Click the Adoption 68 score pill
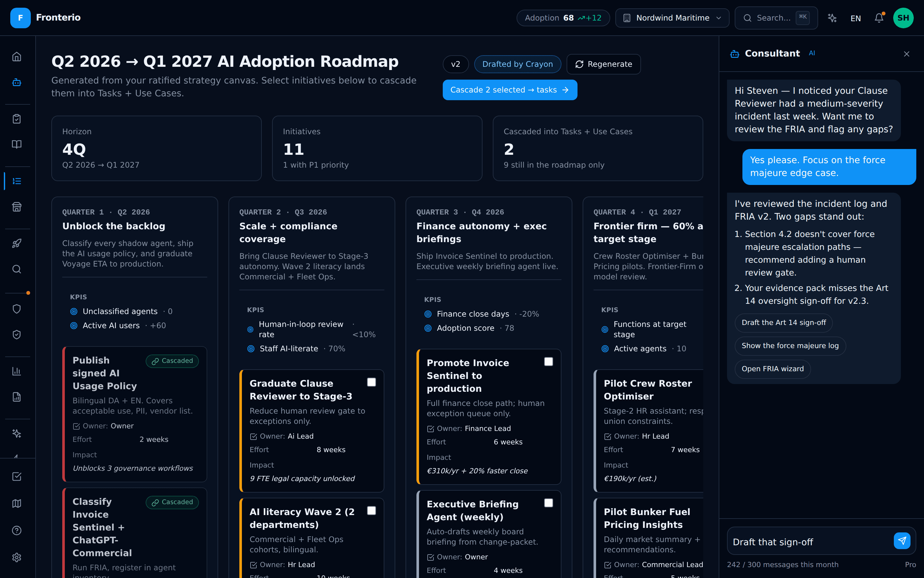 (x=563, y=18)
